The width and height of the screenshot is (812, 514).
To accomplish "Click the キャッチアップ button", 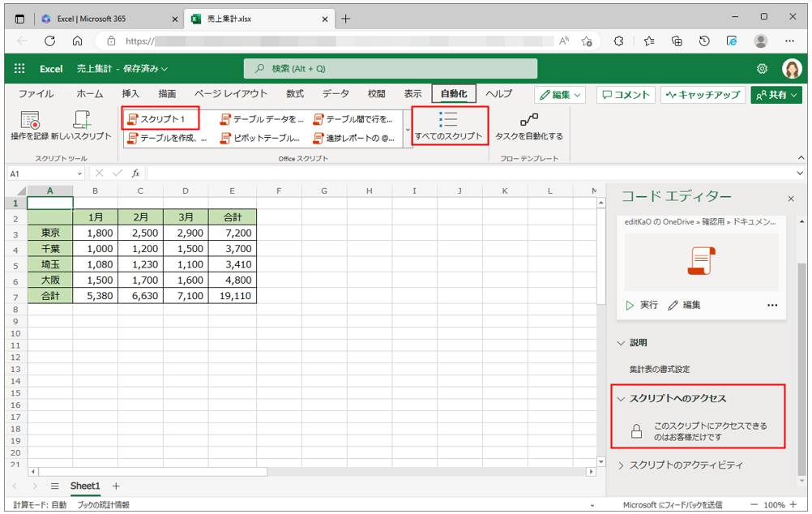I will click(x=703, y=95).
